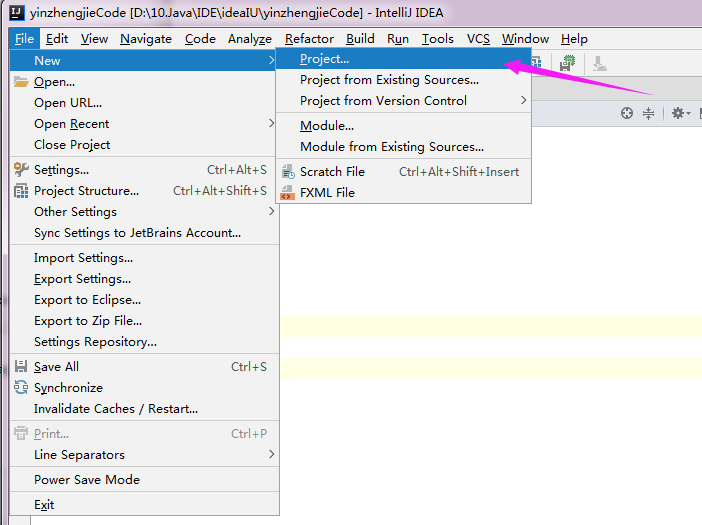Click the FXML File orange icon
Viewport: 702px width, 525px height.
[x=287, y=193]
